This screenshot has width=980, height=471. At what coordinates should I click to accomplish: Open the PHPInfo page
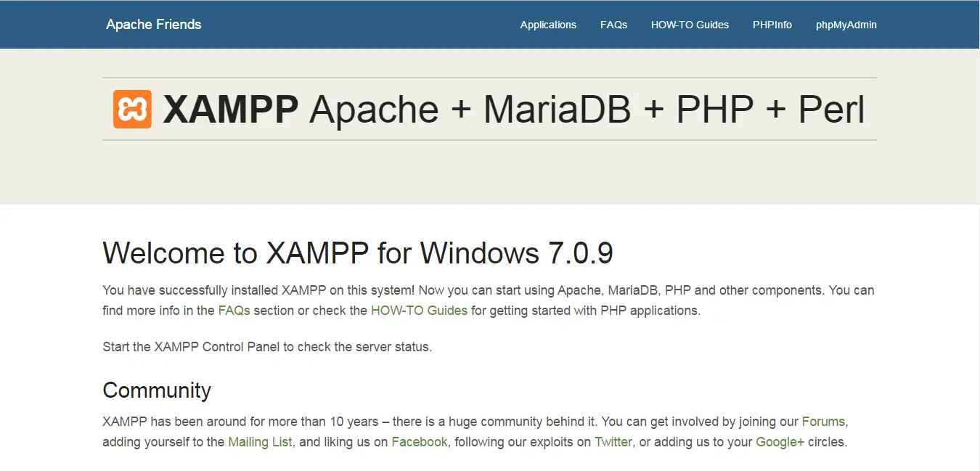(x=772, y=25)
